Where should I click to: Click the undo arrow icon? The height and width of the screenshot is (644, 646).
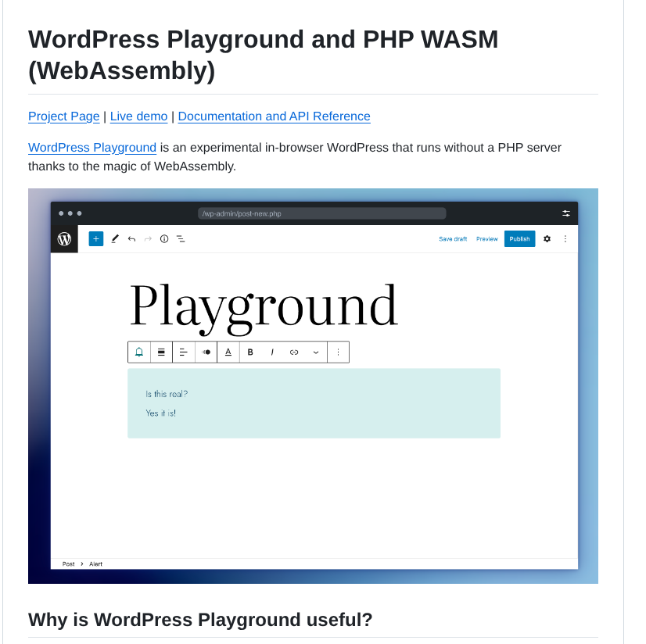click(x=131, y=239)
